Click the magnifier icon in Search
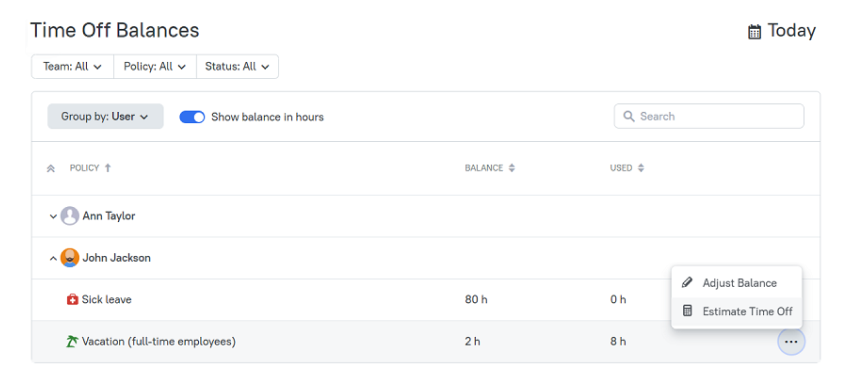This screenshot has height=382, width=850. (x=629, y=116)
